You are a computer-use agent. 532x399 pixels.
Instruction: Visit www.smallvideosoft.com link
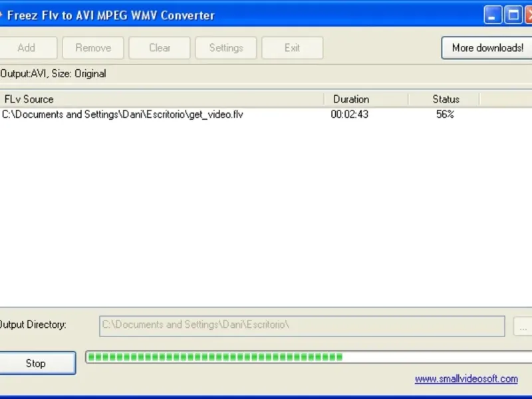point(466,378)
